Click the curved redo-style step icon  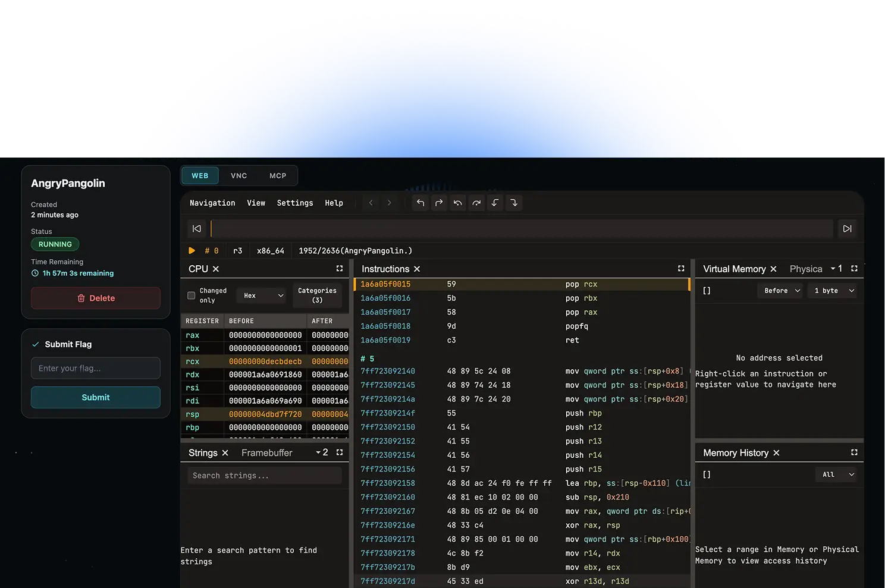coord(476,203)
